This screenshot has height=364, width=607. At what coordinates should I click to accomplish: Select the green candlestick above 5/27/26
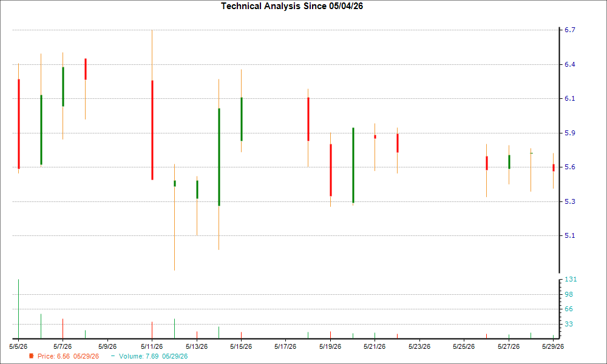click(509, 162)
